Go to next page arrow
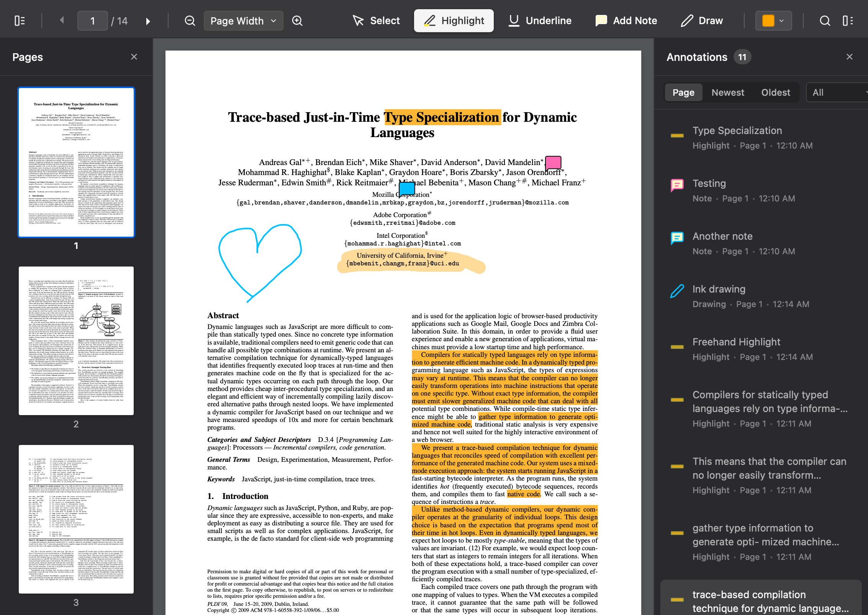The image size is (868, 615). click(148, 21)
